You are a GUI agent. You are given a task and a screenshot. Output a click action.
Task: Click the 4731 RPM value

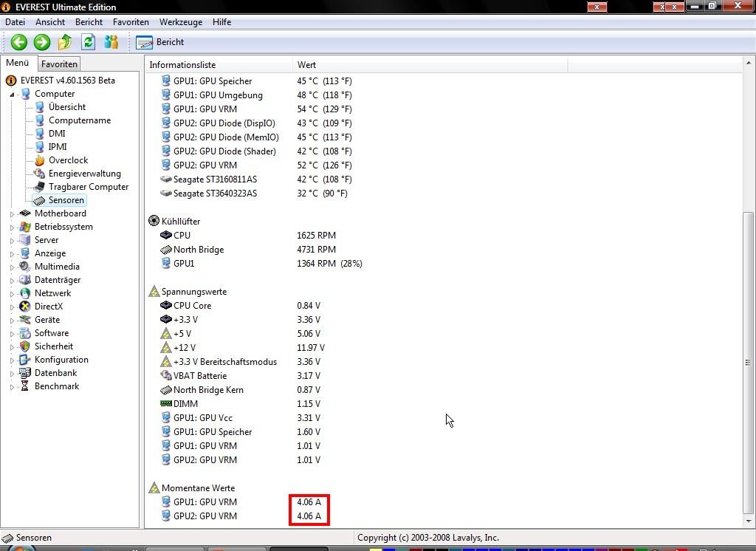tap(316, 250)
